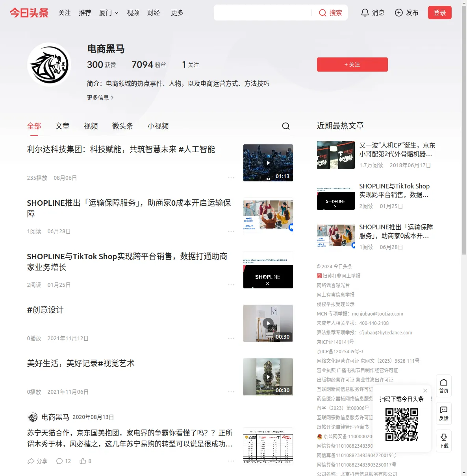Select the 全部 tab
Viewport: 467px width, 476px height.
click(x=34, y=126)
